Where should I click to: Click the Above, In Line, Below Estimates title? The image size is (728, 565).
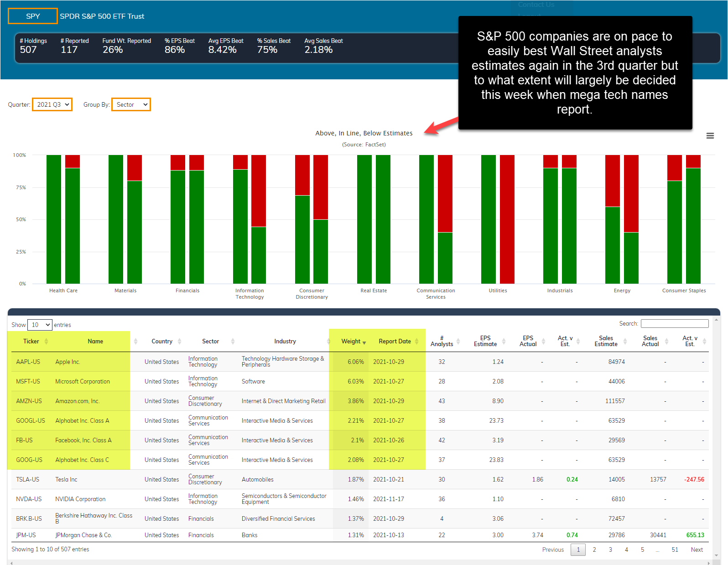364,133
